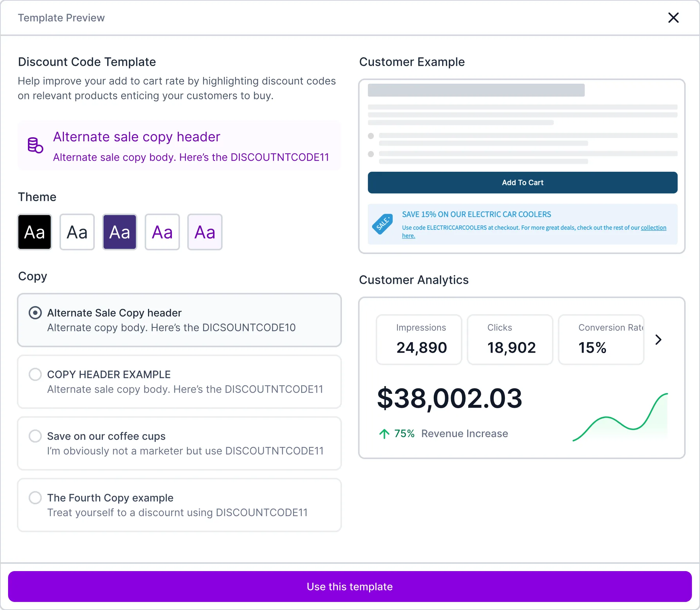700x610 pixels.
Task: Click the Conversion Rate card
Action: click(x=601, y=340)
